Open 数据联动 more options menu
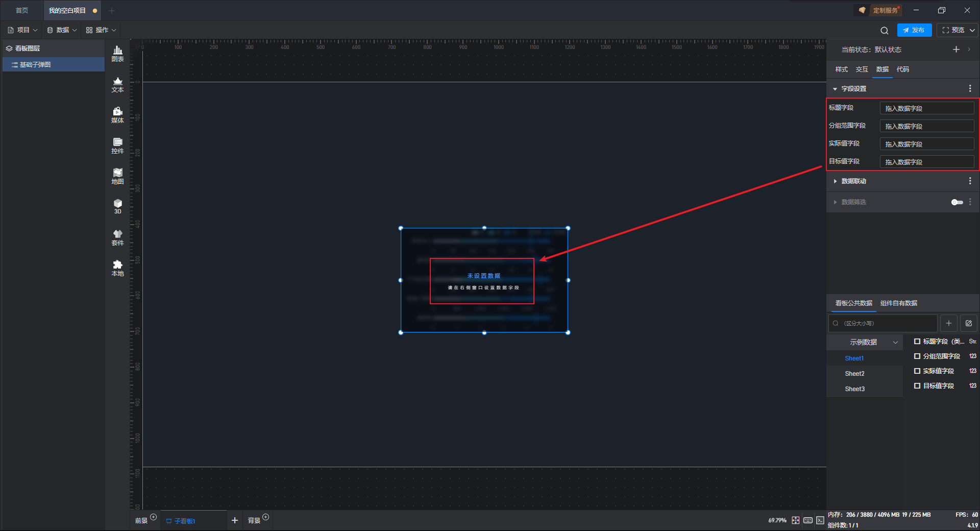980x531 pixels. pos(970,181)
